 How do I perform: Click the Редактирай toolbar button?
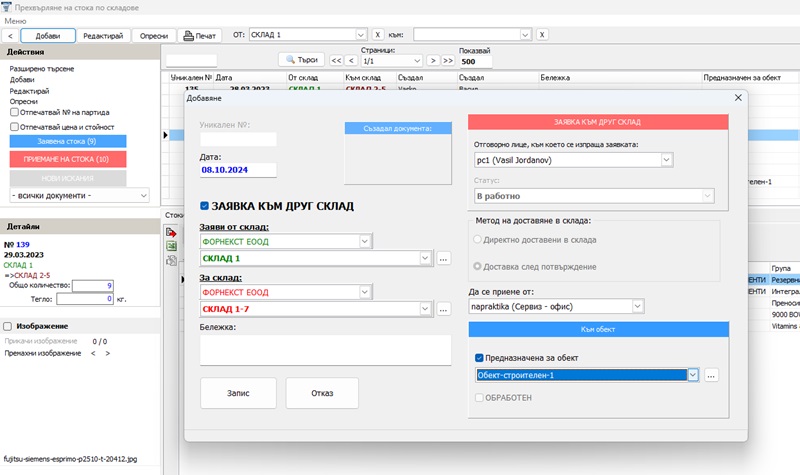pos(104,36)
